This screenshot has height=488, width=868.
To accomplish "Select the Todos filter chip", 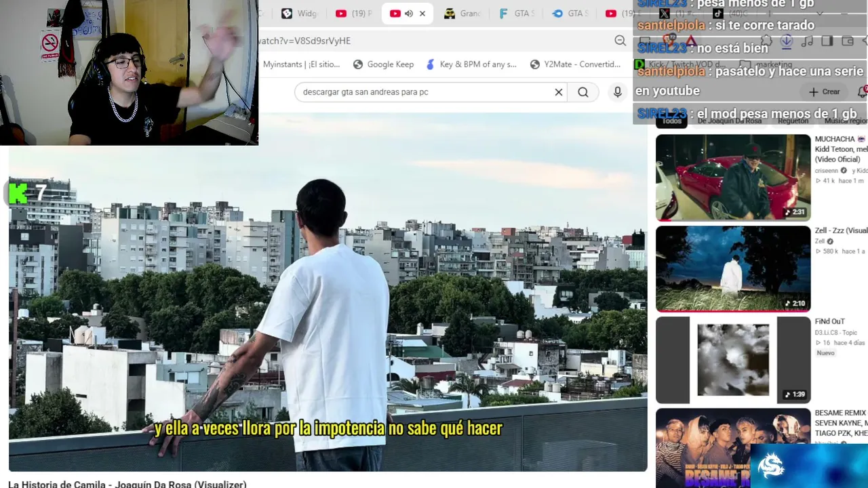I will tap(671, 121).
